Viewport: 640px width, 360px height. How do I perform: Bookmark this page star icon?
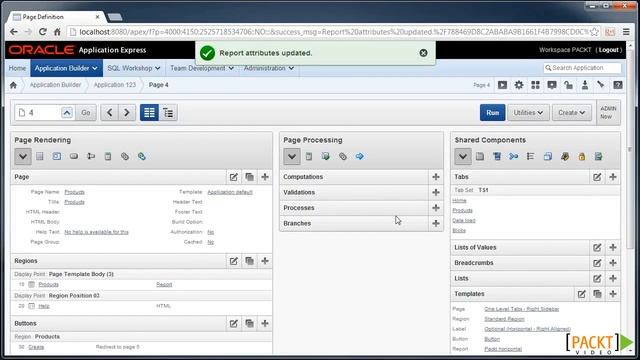pyautogui.click(x=594, y=32)
